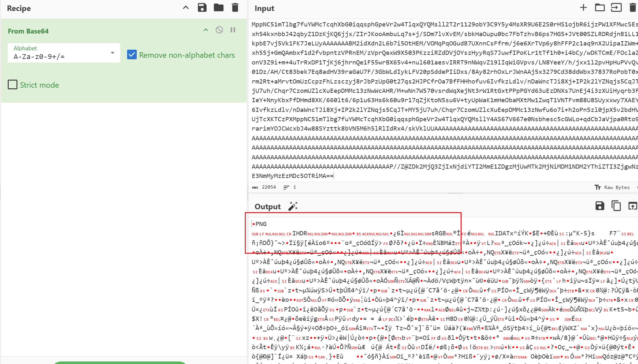Save output to file
This screenshot has height=364, width=638.
[x=600, y=206]
